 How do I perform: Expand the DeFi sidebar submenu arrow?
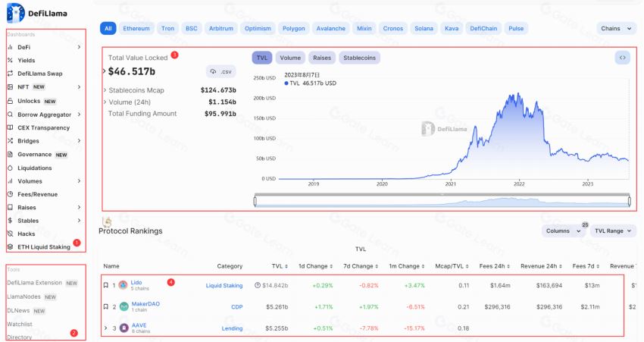pos(79,47)
